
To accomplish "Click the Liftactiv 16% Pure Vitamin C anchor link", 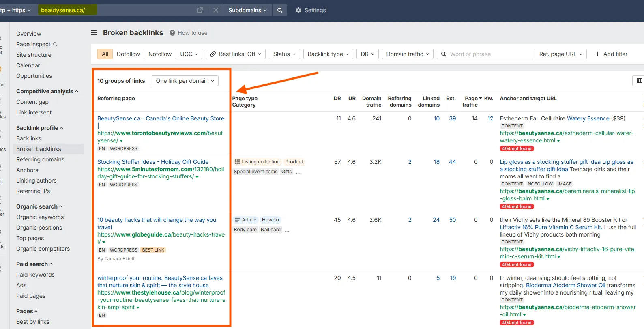I will pyautogui.click(x=551, y=227).
